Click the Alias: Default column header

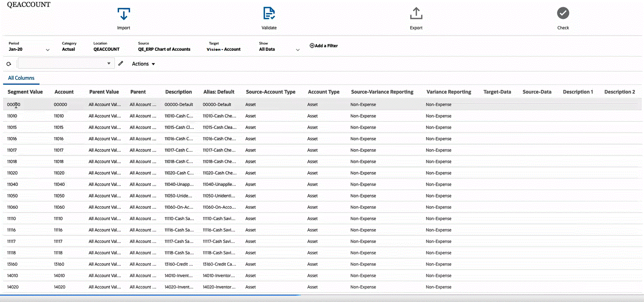click(x=219, y=92)
